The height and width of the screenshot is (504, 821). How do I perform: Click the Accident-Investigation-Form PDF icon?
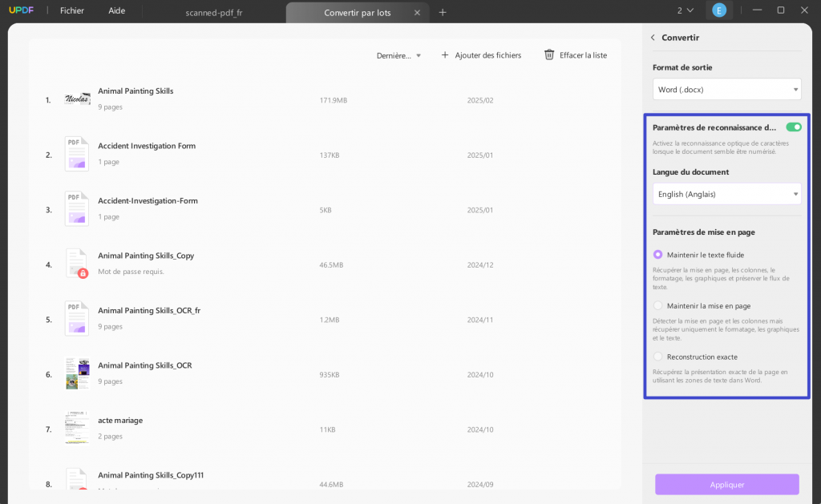point(77,209)
